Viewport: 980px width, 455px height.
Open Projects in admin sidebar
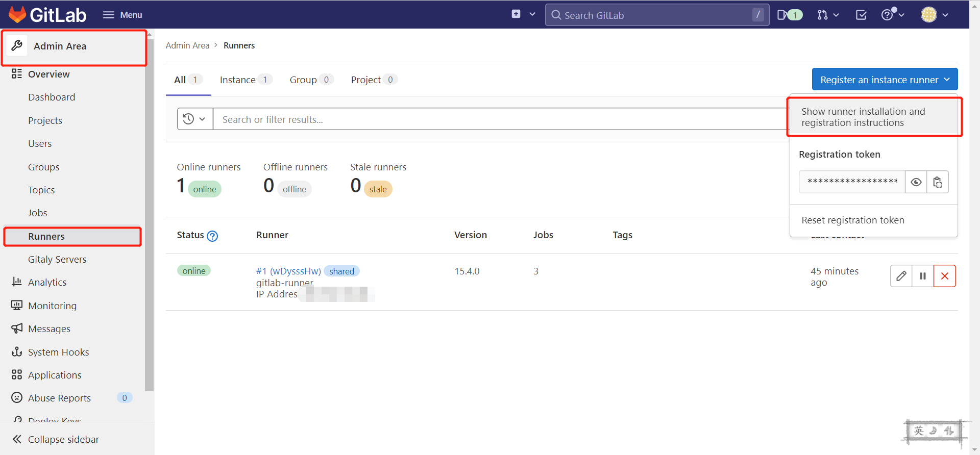(x=45, y=120)
